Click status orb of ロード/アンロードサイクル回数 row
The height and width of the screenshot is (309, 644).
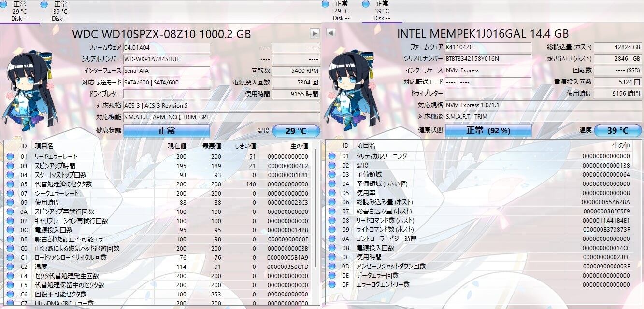coord(10,257)
